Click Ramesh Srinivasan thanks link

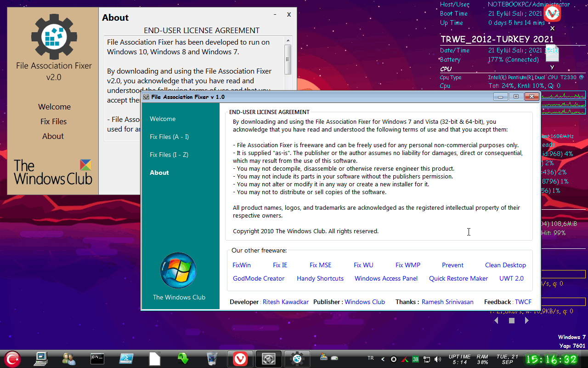pos(447,302)
